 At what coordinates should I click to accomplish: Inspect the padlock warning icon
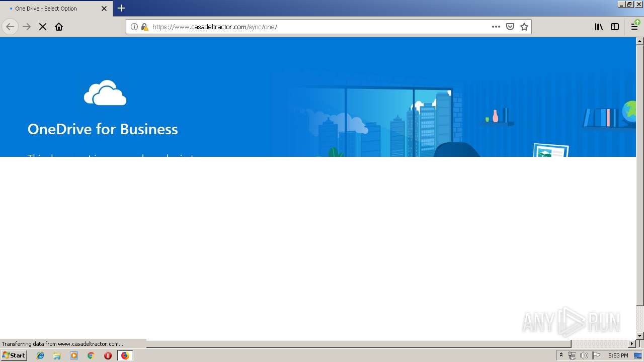[x=144, y=27]
